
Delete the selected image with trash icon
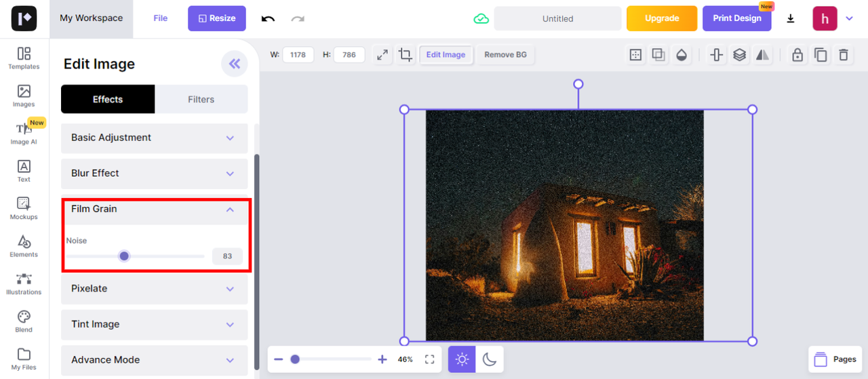[844, 55]
